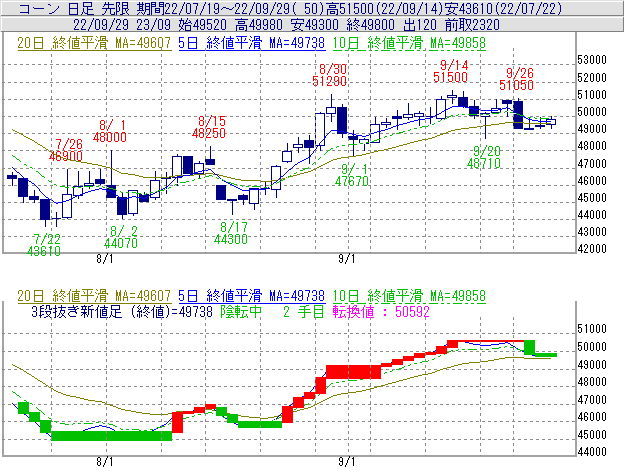Click the 終49800 close value
Screen dimensions: 624x475
point(370,25)
